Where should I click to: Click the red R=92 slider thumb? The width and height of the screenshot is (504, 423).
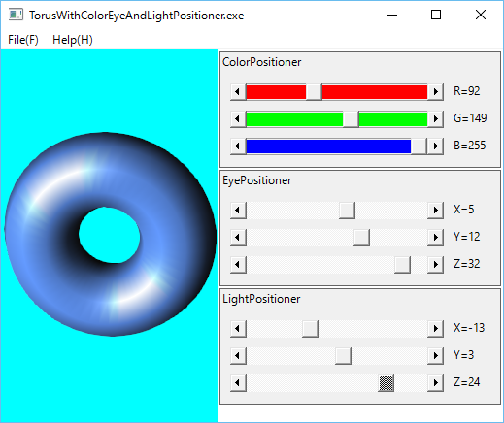314,91
